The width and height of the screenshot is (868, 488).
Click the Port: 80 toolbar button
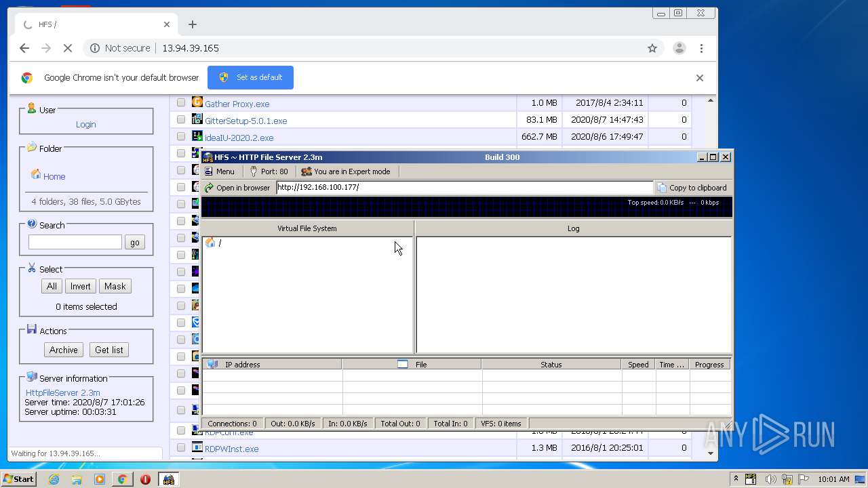[x=269, y=171]
